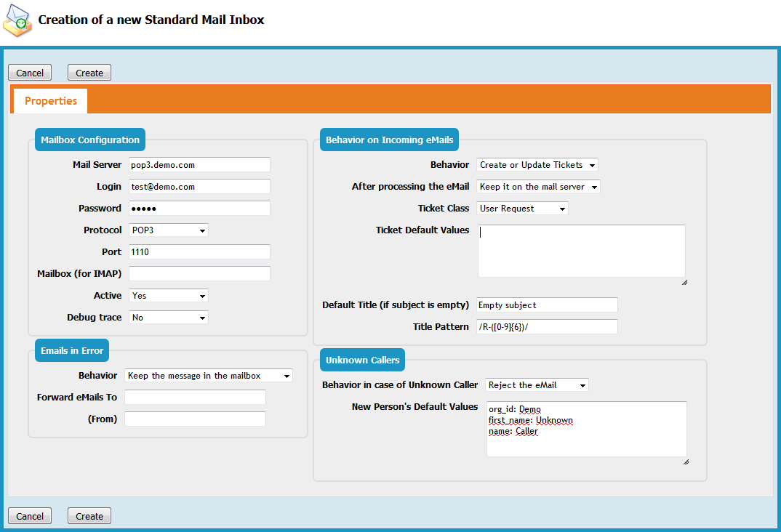The width and height of the screenshot is (781, 532).
Task: Click the top Cancel button
Action: [30, 73]
